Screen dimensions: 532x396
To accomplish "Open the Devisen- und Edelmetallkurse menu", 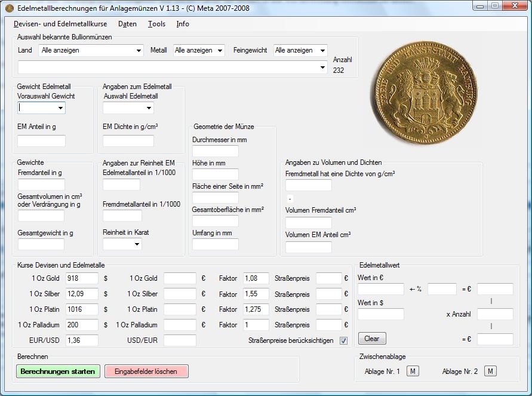I will pyautogui.click(x=60, y=24).
